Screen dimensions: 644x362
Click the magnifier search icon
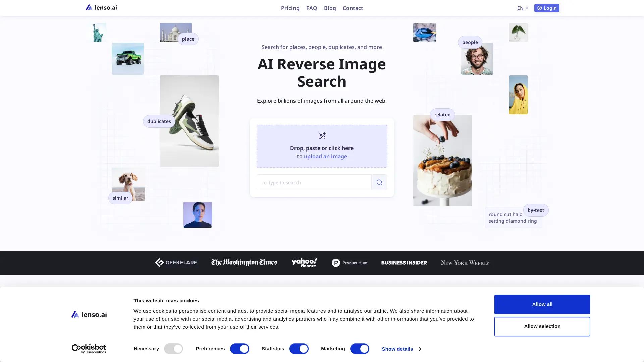coord(379,182)
